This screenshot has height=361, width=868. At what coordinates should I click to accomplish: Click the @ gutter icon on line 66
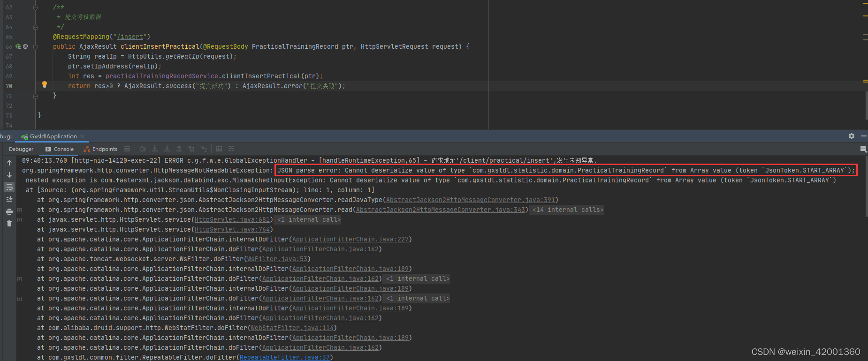point(25,46)
